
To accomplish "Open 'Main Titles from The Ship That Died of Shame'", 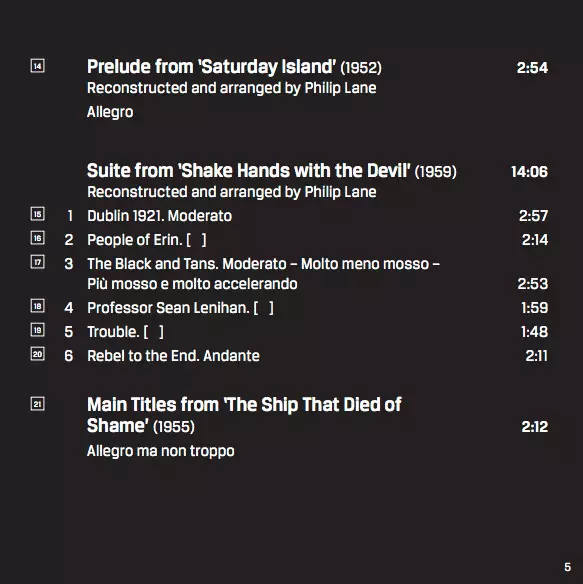I will [244, 415].
